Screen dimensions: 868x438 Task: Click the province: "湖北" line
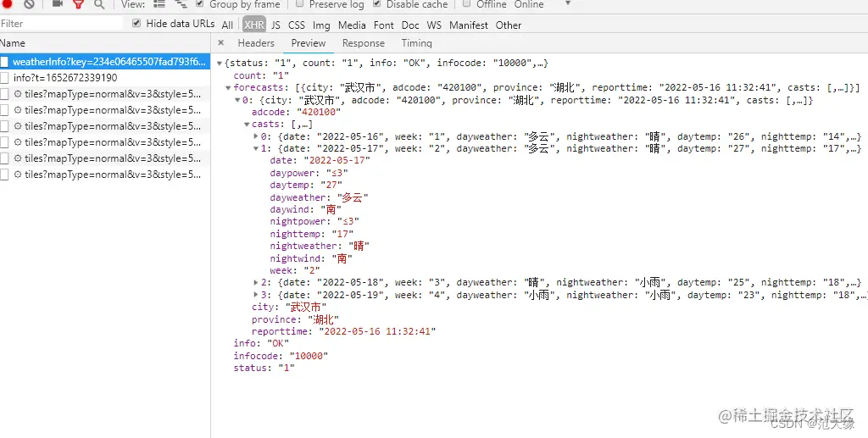coord(295,319)
